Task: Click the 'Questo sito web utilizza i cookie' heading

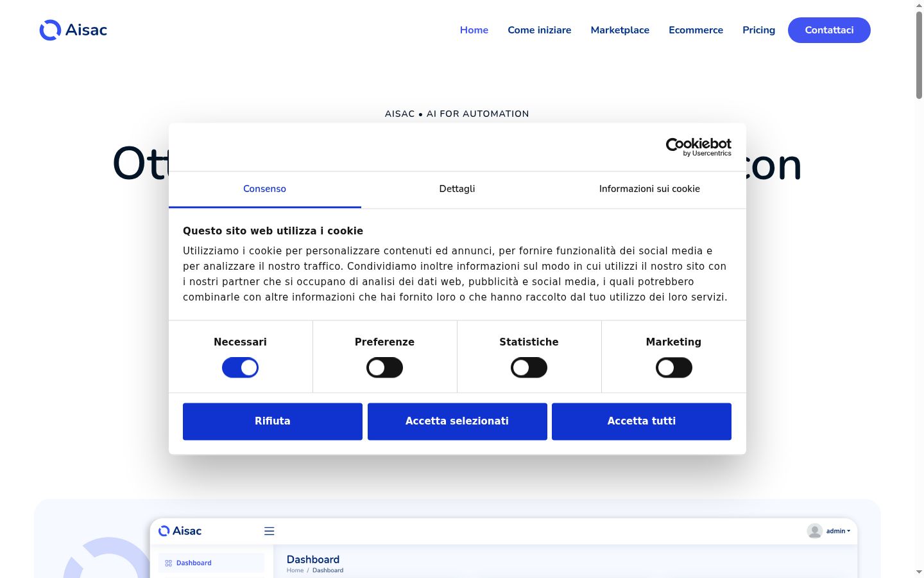Action: point(273,231)
